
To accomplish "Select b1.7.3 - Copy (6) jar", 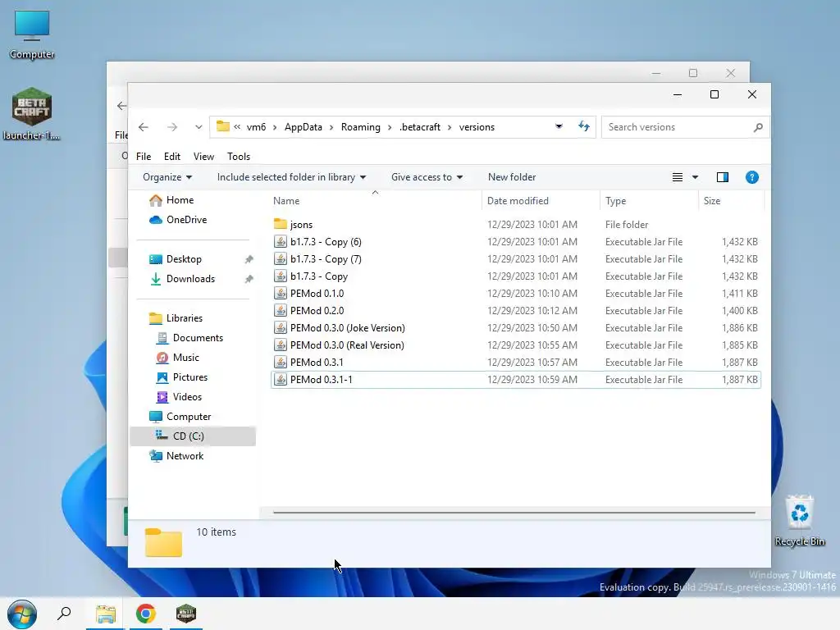I will [515, 242].
